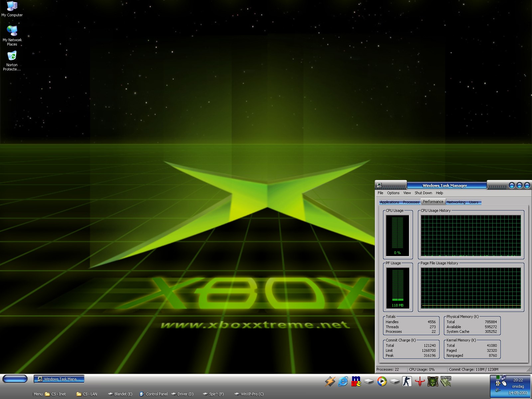Open the Start button on the taskbar

click(x=15, y=379)
